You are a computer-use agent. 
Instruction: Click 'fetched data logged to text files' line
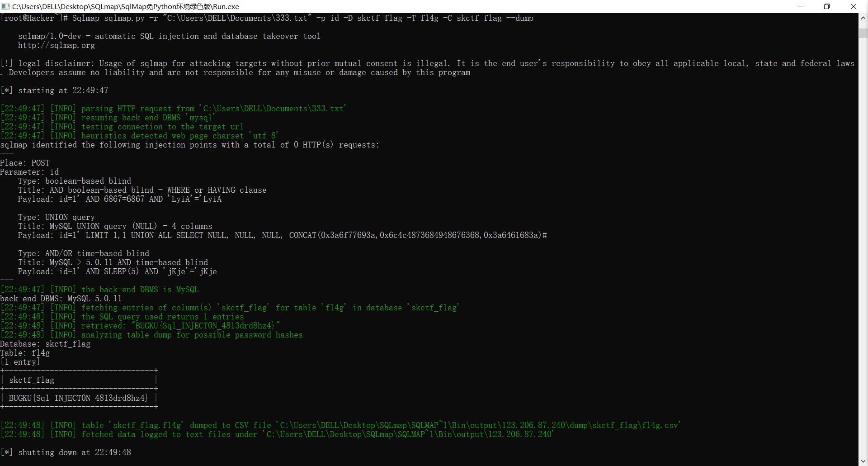click(x=277, y=434)
